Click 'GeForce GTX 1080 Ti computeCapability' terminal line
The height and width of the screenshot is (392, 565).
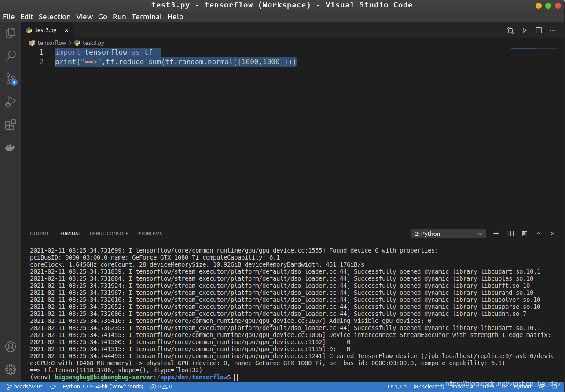click(x=155, y=257)
